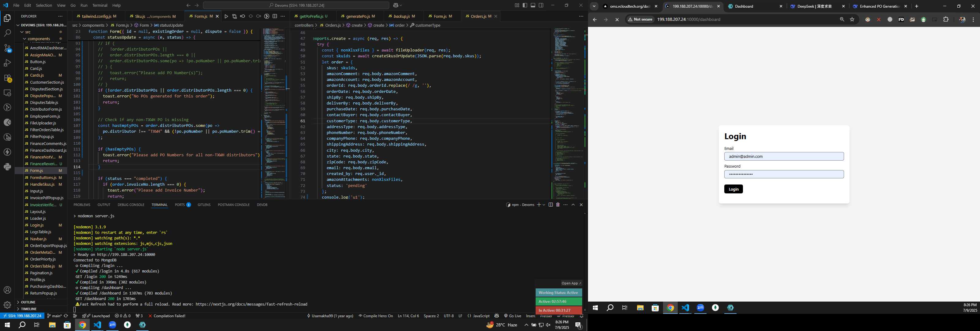Toggle the primary side bar layout

click(x=525, y=5)
